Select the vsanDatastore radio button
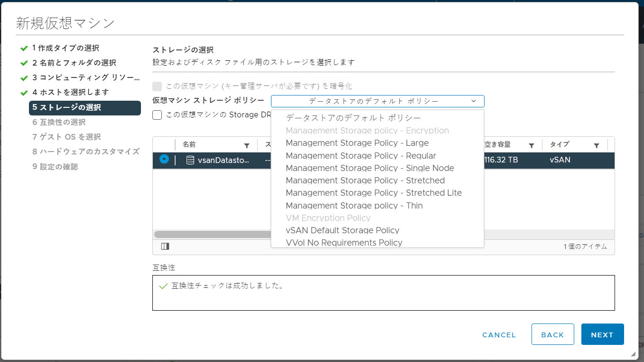This screenshot has height=362, width=644. [x=163, y=160]
